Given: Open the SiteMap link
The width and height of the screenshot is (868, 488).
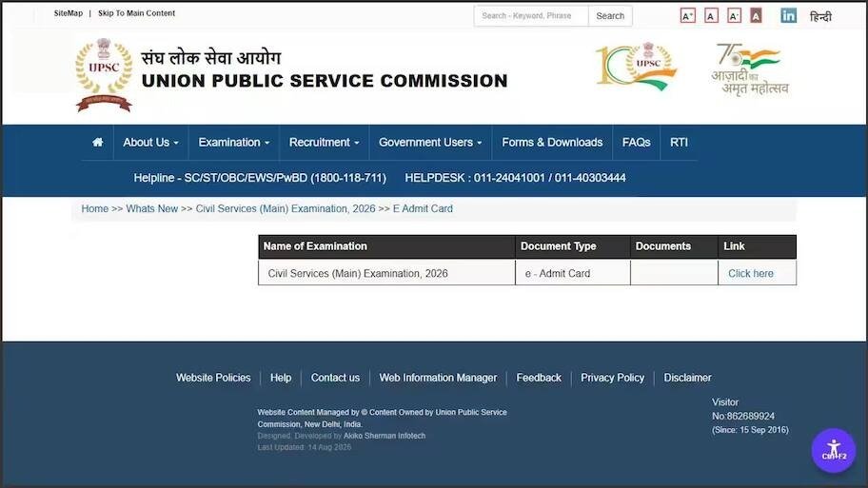Looking at the screenshot, I should coord(69,13).
